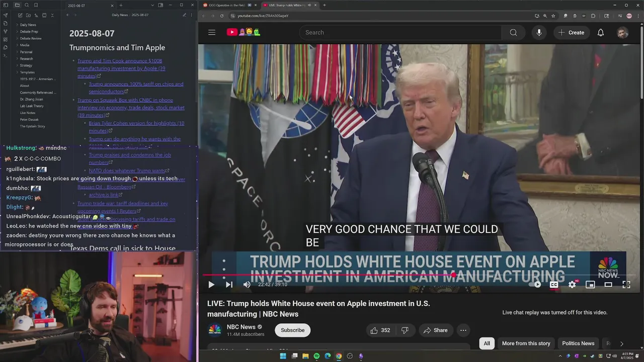Open Obsidian graph view ribbon icon
Screen dimensions: 644x362
pos(6,31)
